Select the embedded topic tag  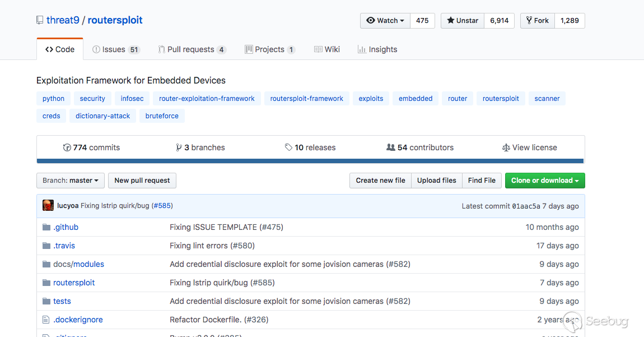pyautogui.click(x=416, y=99)
